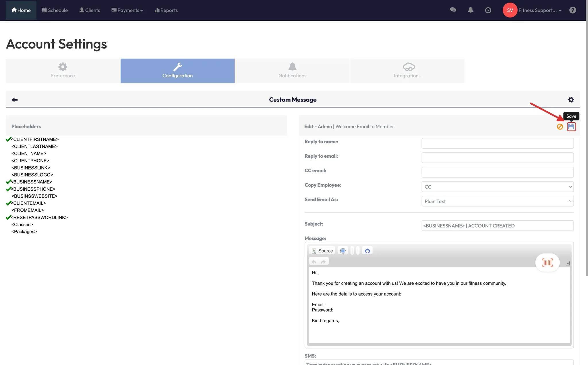Open the notification bell in navbar
588x365 pixels.
click(x=470, y=10)
